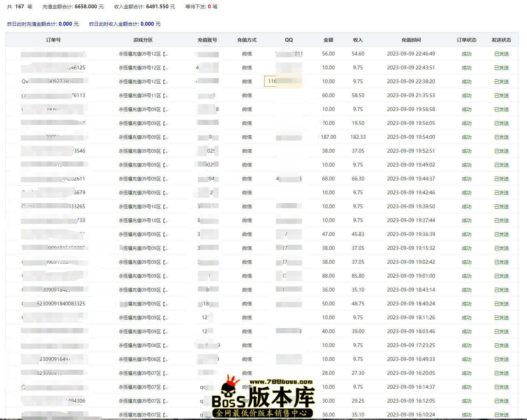Click 成功 status of the 22:46:49 order

pos(467,53)
